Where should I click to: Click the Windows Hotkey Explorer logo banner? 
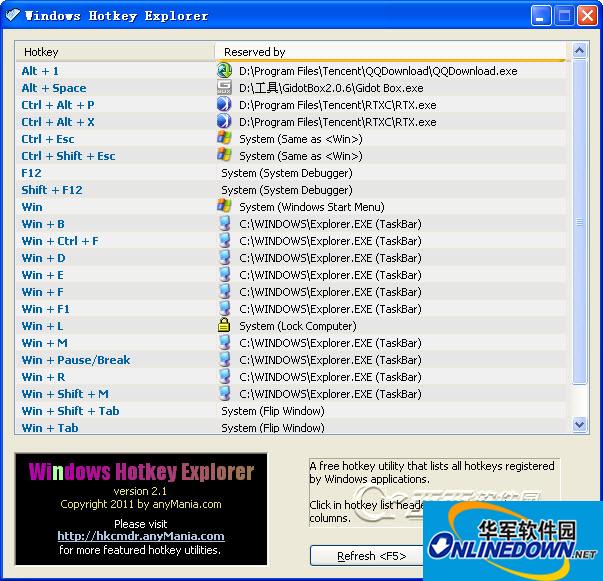141,471
